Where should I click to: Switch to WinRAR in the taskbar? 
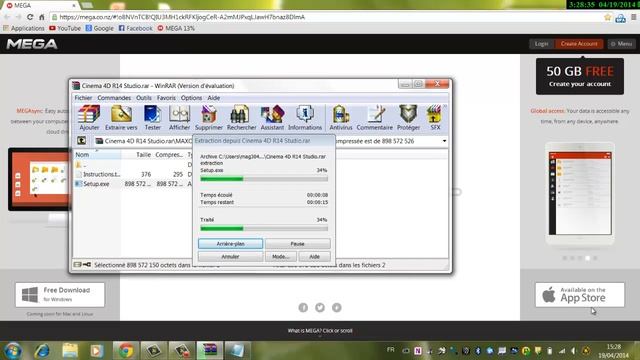(x=210, y=351)
